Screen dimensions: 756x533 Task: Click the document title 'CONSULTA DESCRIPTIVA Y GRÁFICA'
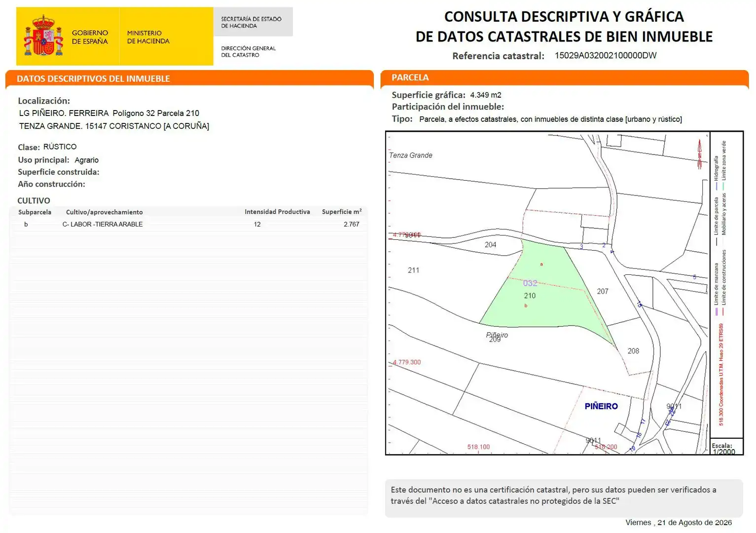[564, 16]
